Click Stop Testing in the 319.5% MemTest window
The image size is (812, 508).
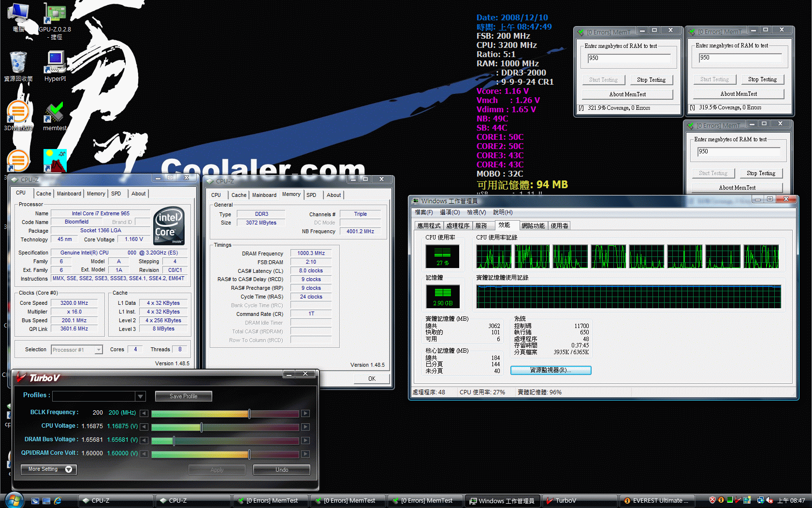(762, 79)
